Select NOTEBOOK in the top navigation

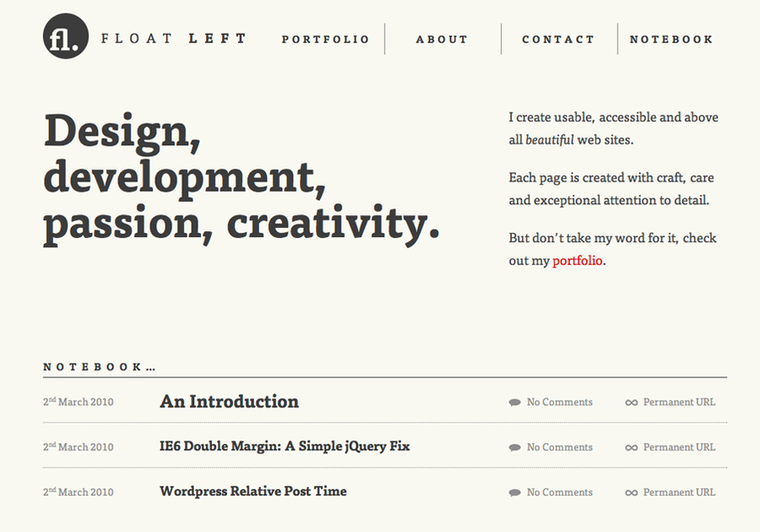[x=672, y=39]
